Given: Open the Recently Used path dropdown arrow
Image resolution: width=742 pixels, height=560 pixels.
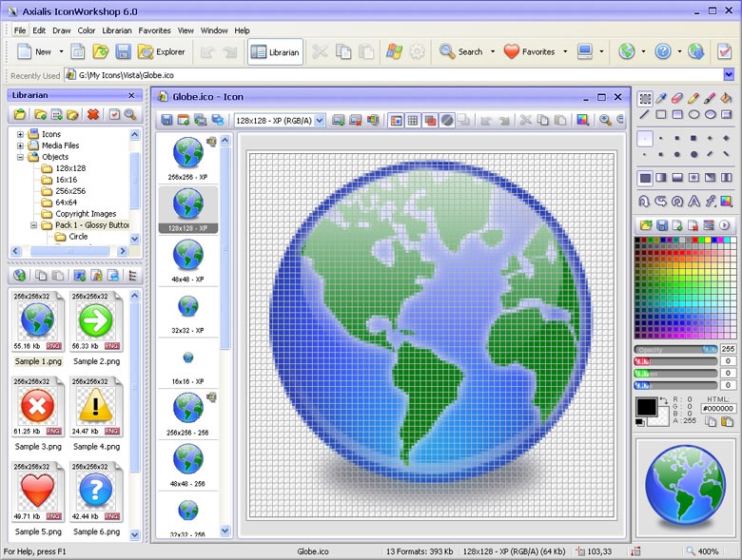Looking at the screenshot, I should tap(729, 75).
